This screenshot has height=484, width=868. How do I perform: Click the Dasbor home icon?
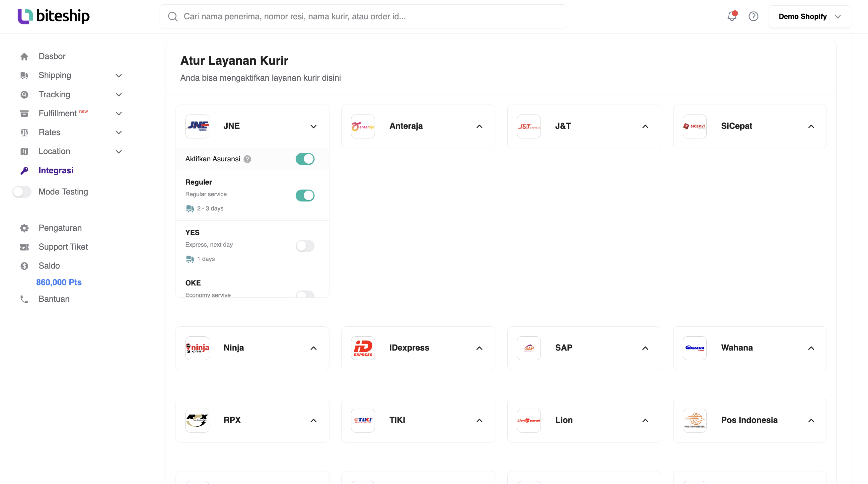coord(24,57)
